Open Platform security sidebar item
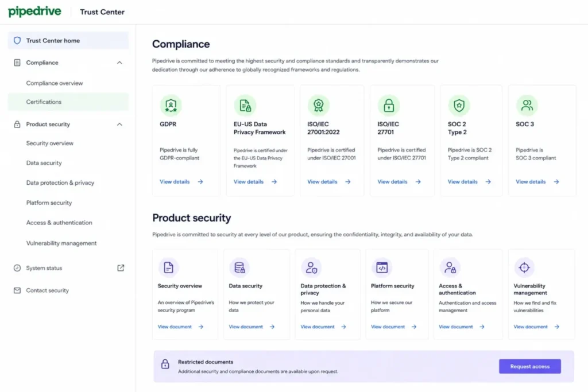Screen dimensions: 588x392 49,203
